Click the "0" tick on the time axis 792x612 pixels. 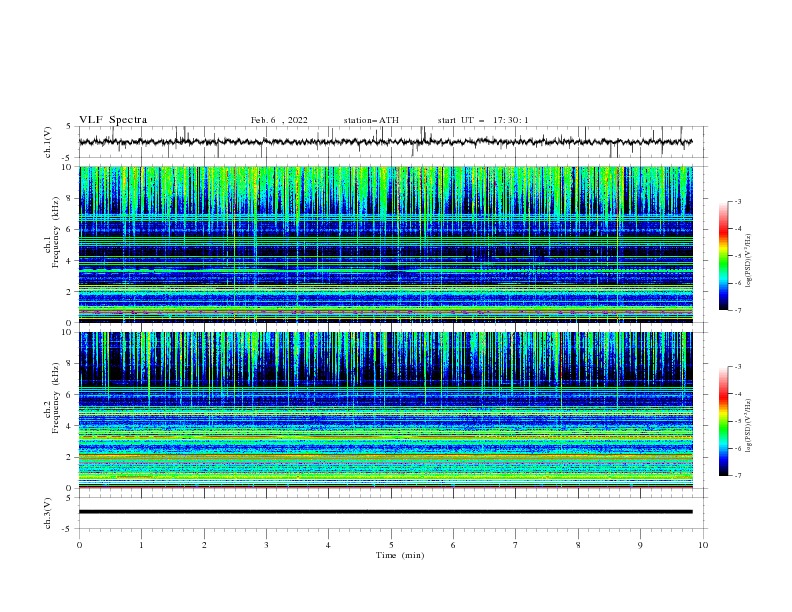pyautogui.click(x=79, y=545)
